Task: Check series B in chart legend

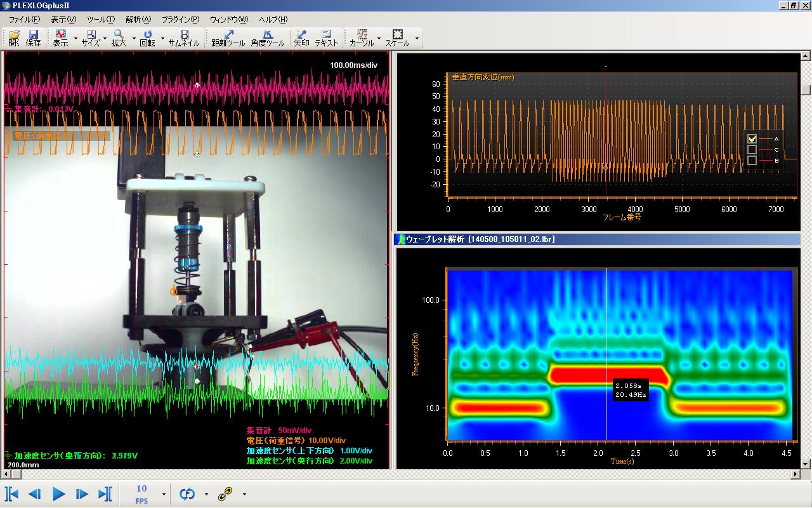Action: click(x=752, y=161)
